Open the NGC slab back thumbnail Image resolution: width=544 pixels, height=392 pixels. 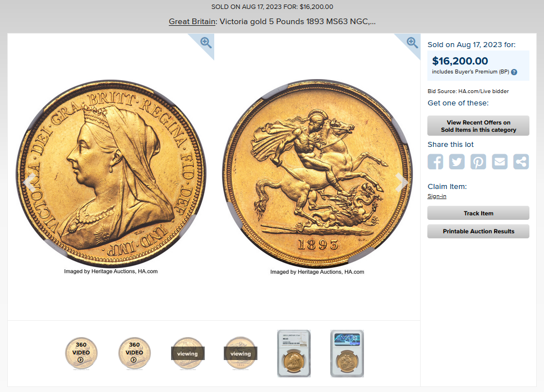coord(347,353)
